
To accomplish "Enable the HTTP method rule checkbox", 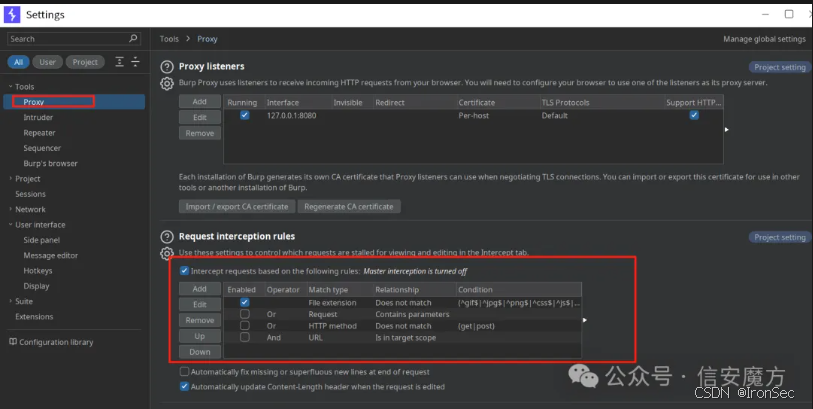I will coord(245,326).
